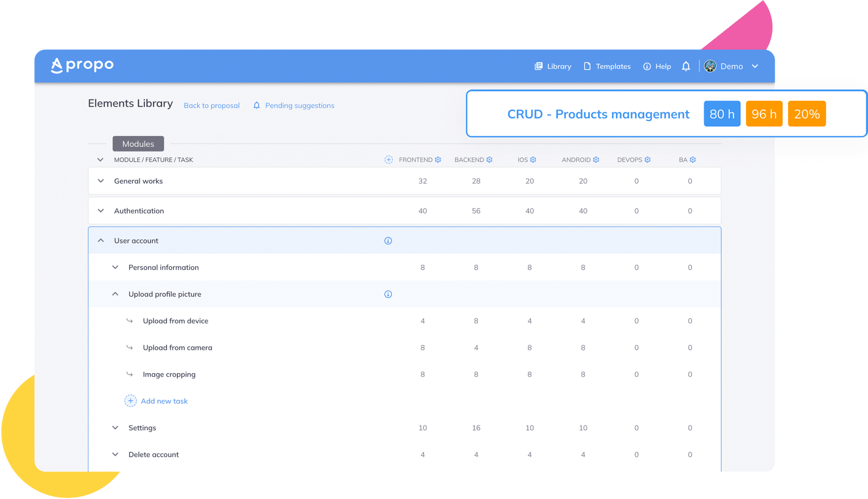Image resolution: width=868 pixels, height=499 pixels.
Task: Open the Library menu item
Action: click(x=553, y=66)
